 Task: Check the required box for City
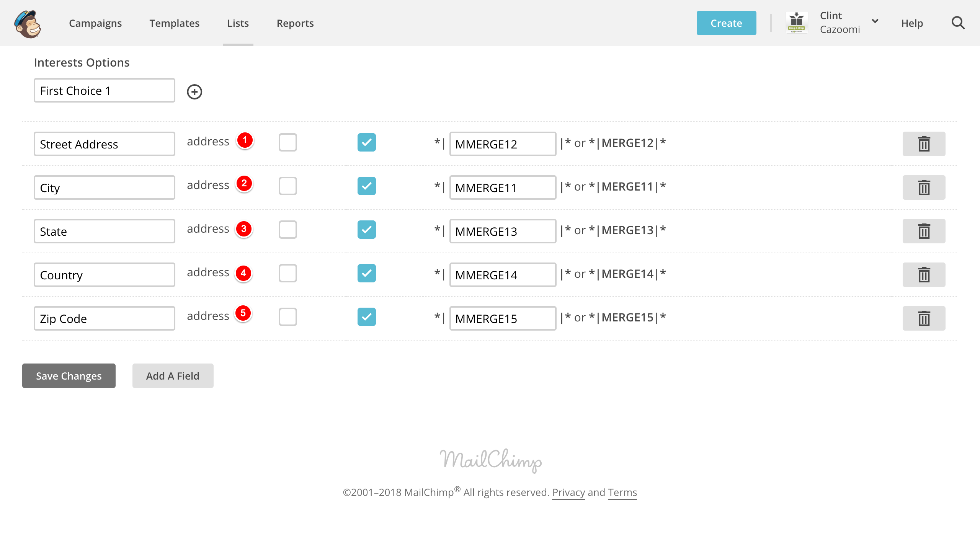288,186
